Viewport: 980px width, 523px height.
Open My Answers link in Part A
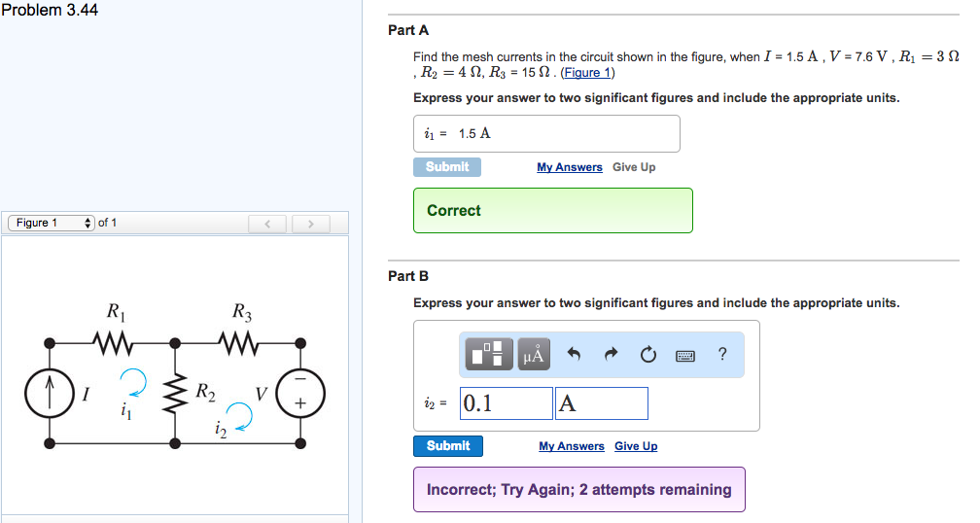click(x=570, y=167)
